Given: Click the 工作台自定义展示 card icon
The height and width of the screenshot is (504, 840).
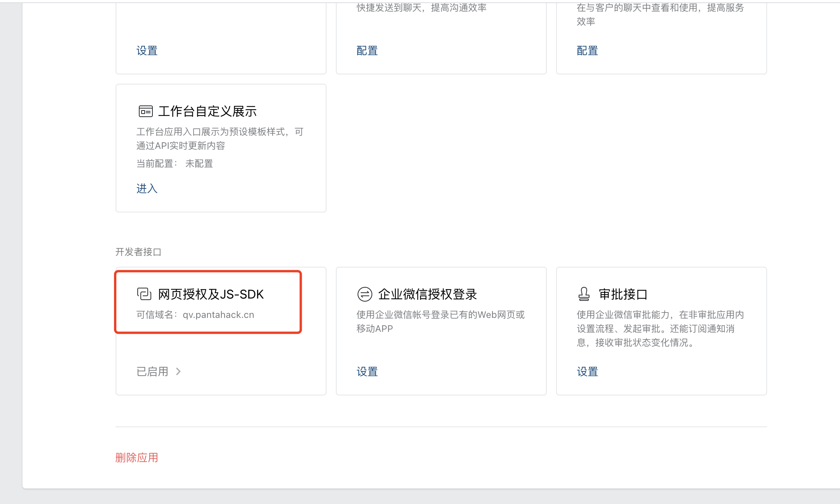Looking at the screenshot, I should [146, 111].
